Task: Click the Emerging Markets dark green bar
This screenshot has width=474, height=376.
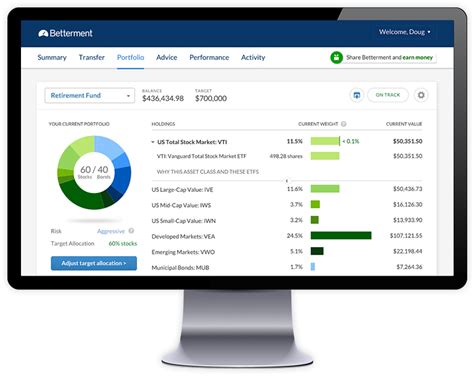Action: tap(317, 251)
